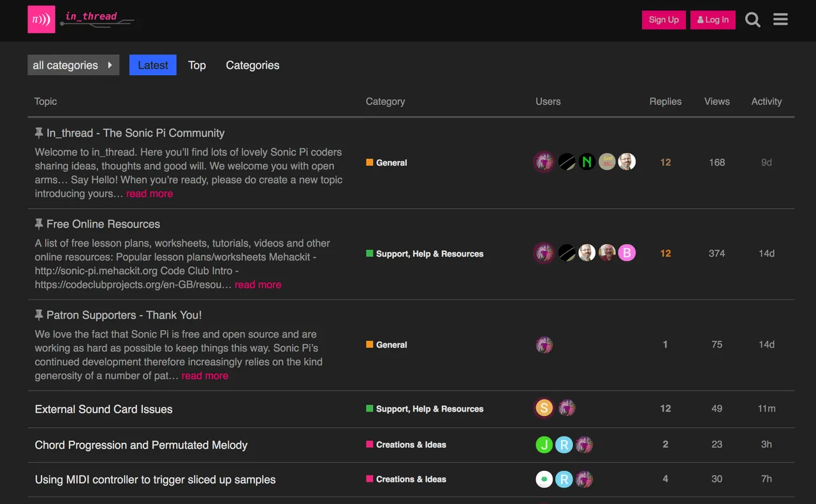This screenshot has height=504, width=816.
Task: Switch to the Top tab
Action: [197, 65]
